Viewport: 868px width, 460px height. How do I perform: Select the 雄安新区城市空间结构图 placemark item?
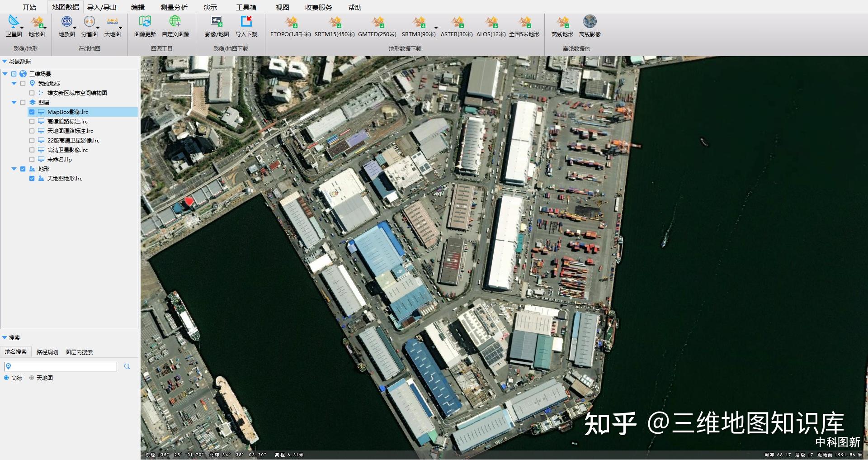77,93
